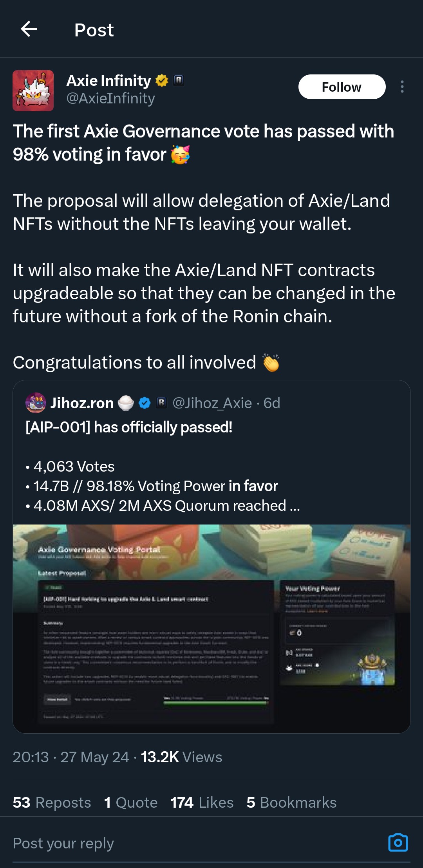View the 174 Likes list
Viewport: 423px width, 868px height.
tap(202, 803)
